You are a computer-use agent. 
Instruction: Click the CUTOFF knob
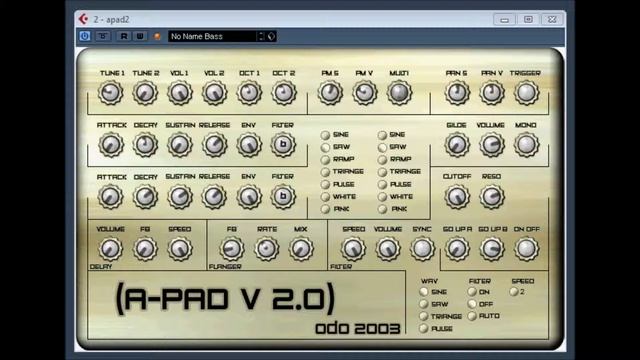457,196
